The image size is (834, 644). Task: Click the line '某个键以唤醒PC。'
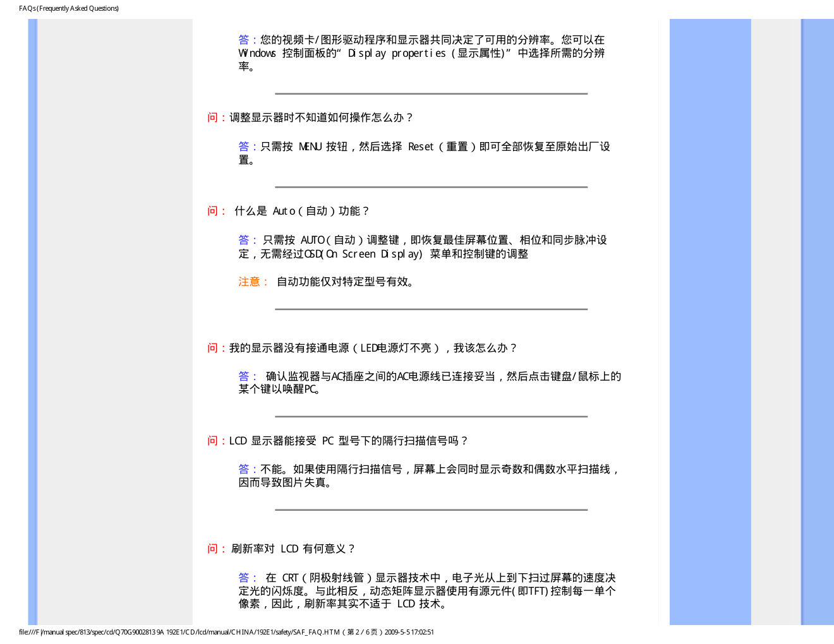coord(281,390)
